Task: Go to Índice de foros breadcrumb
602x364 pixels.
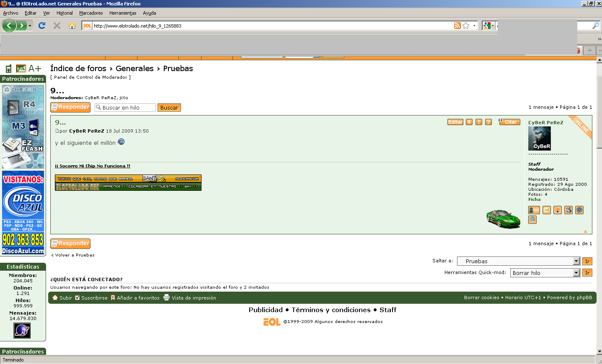Action: [78, 69]
